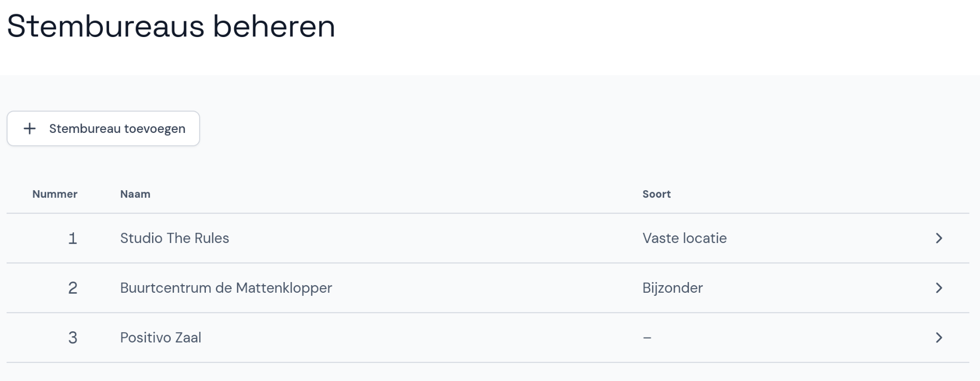Viewport: 980px width, 381px height.
Task: Select the Bijzonder label
Action: click(673, 288)
